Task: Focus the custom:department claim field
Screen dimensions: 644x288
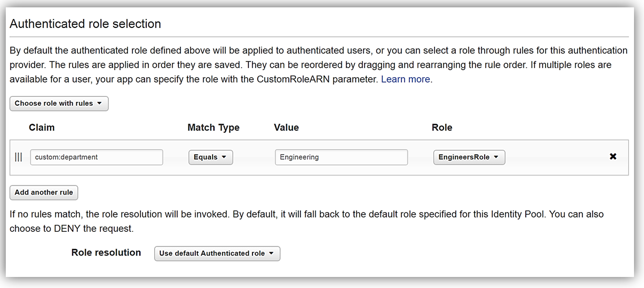Action: 97,157
